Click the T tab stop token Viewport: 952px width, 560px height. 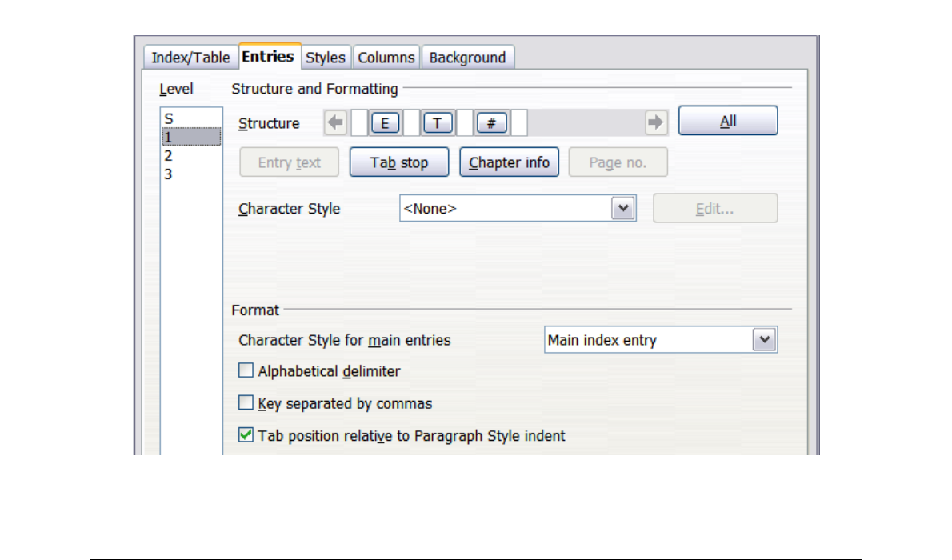click(438, 123)
